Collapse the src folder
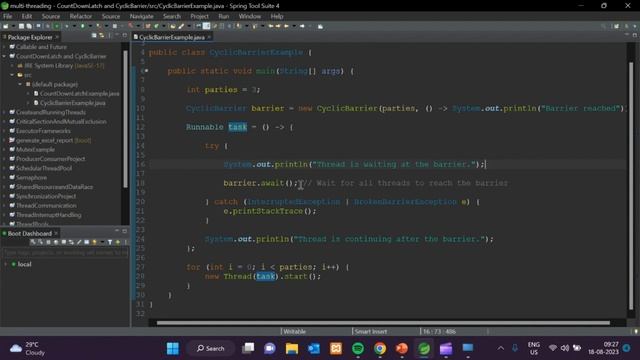 [x=12, y=75]
